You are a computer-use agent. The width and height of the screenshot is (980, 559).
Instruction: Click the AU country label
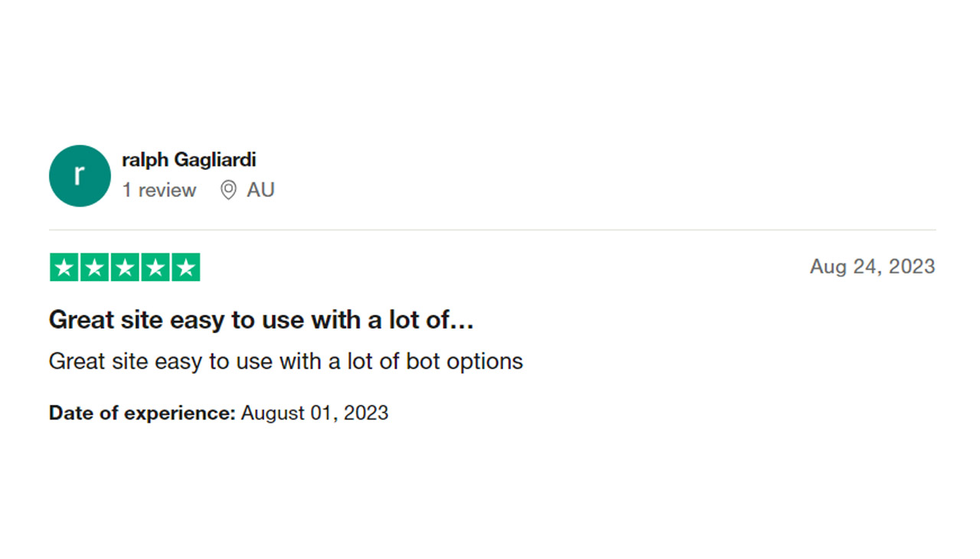tap(260, 190)
